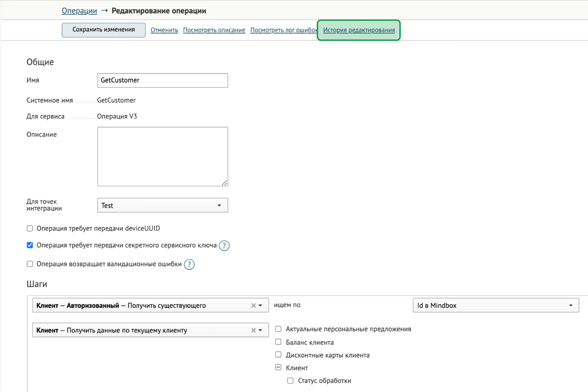Click 'Сохранить изменения' button
588x392 pixels.
(104, 30)
